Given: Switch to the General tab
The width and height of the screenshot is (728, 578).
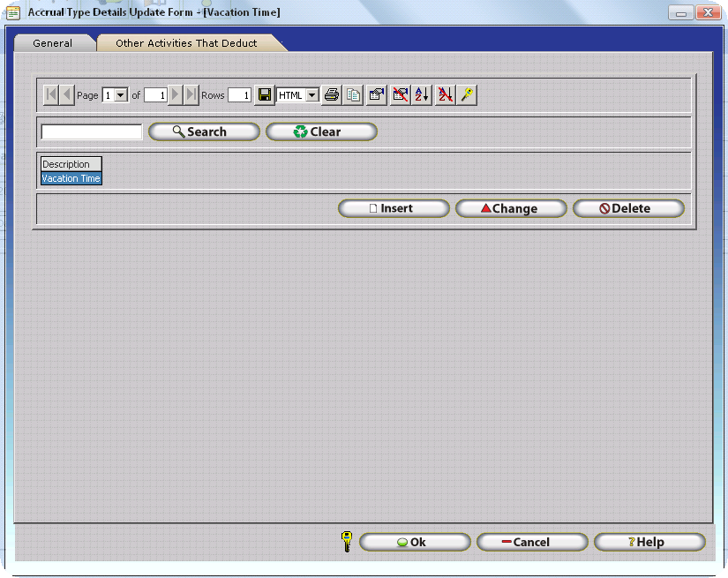Looking at the screenshot, I should tap(52, 43).
